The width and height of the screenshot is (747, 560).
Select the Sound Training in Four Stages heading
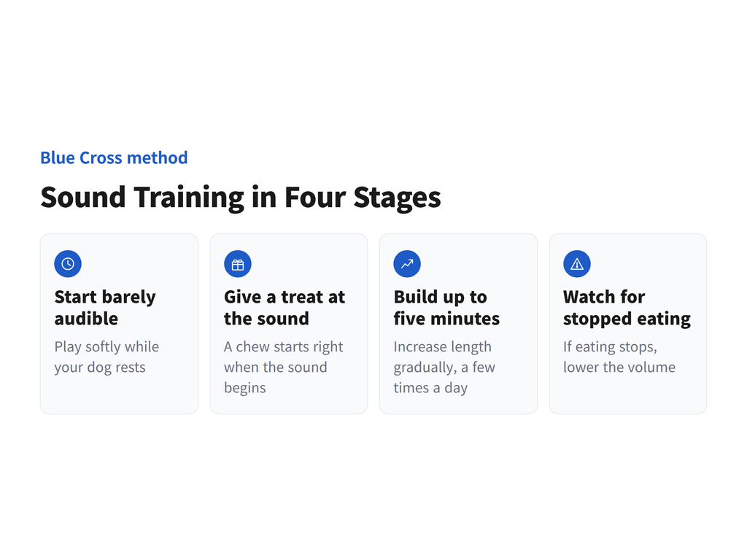pyautogui.click(x=241, y=197)
